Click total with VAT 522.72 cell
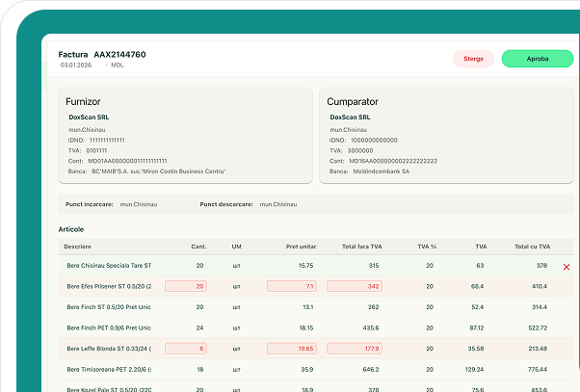This screenshot has width=580, height=392. pos(538,327)
